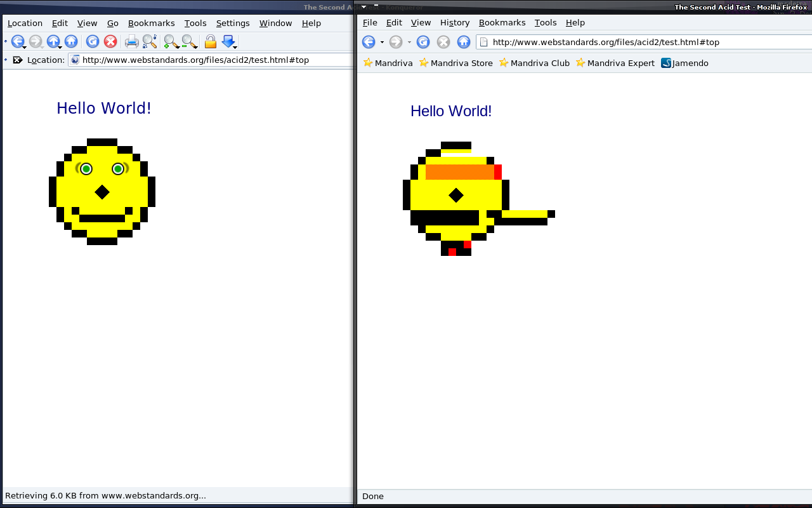
Task: Open Konqueror's Window menu
Action: click(275, 23)
